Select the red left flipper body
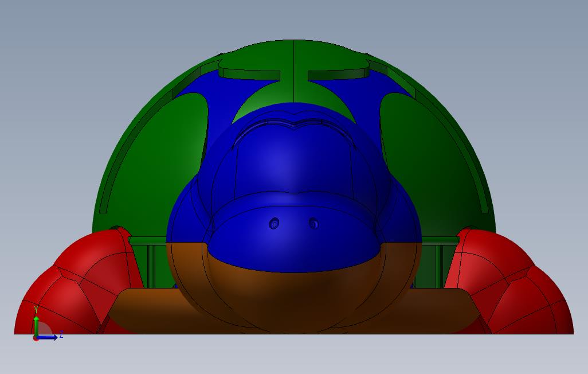Image resolution: width=588 pixels, height=374 pixels. [79, 282]
